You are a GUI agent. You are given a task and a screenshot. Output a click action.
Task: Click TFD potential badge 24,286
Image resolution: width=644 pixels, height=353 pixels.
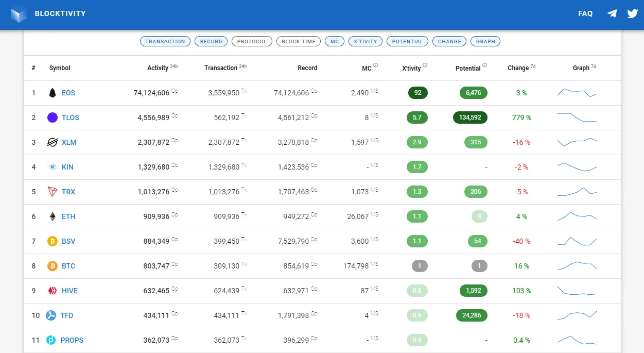click(472, 315)
